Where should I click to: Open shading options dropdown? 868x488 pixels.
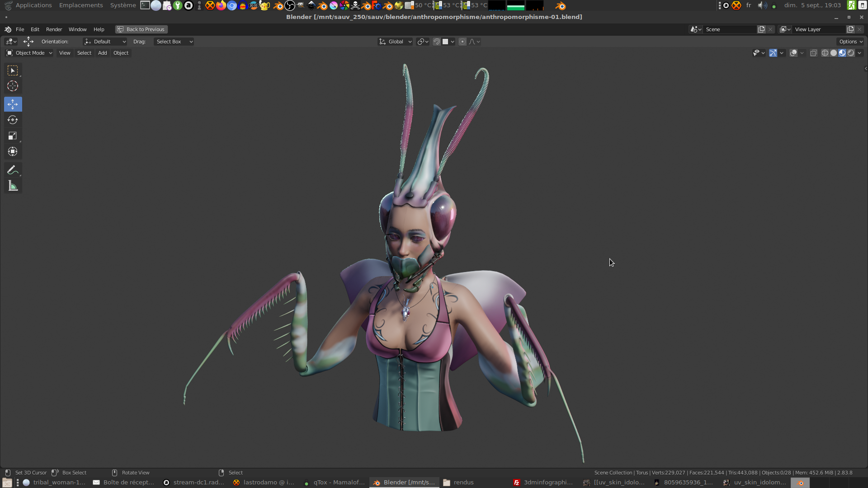click(859, 53)
